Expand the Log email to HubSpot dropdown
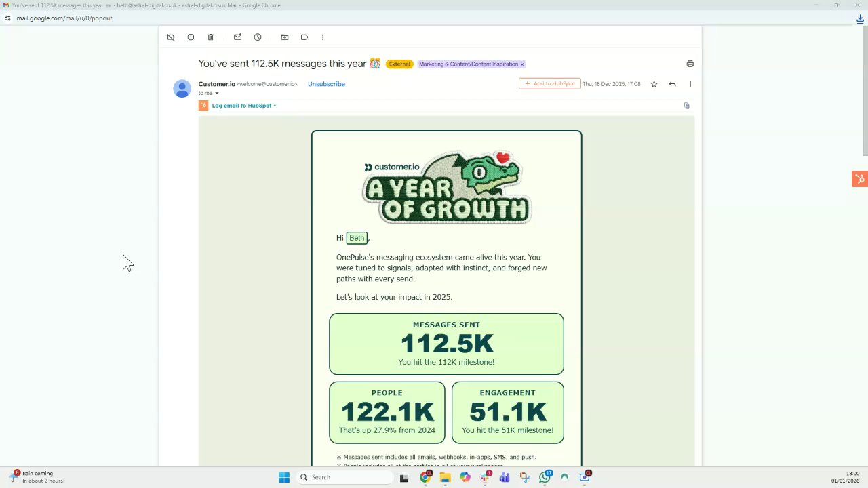Screen dimensions: 868x488 coord(275,106)
